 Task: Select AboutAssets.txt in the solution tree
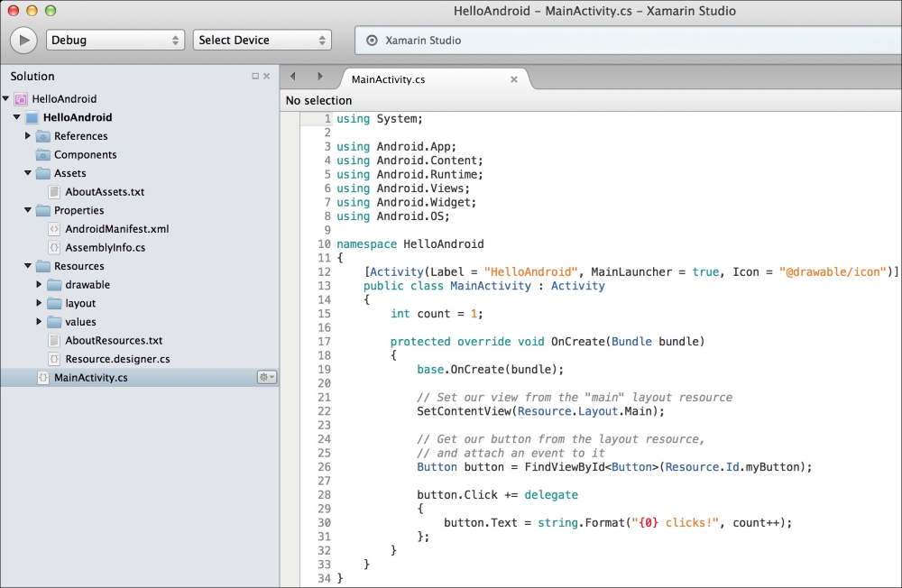(105, 192)
